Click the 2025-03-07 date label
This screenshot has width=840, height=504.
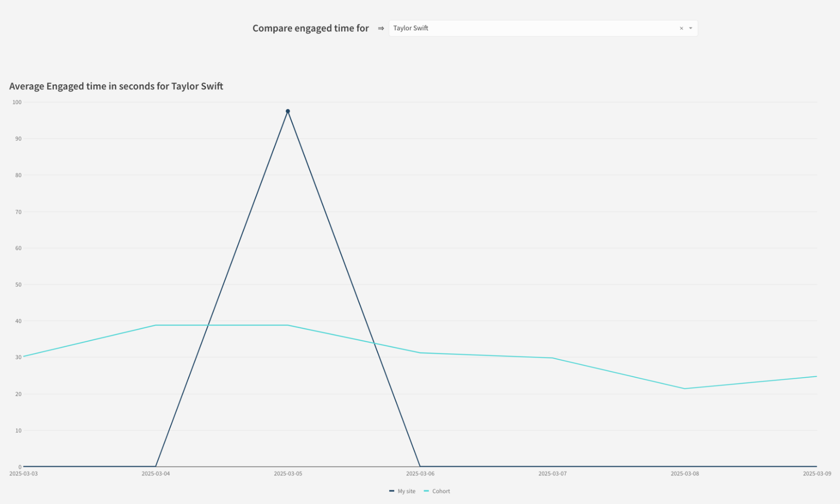[x=553, y=473]
